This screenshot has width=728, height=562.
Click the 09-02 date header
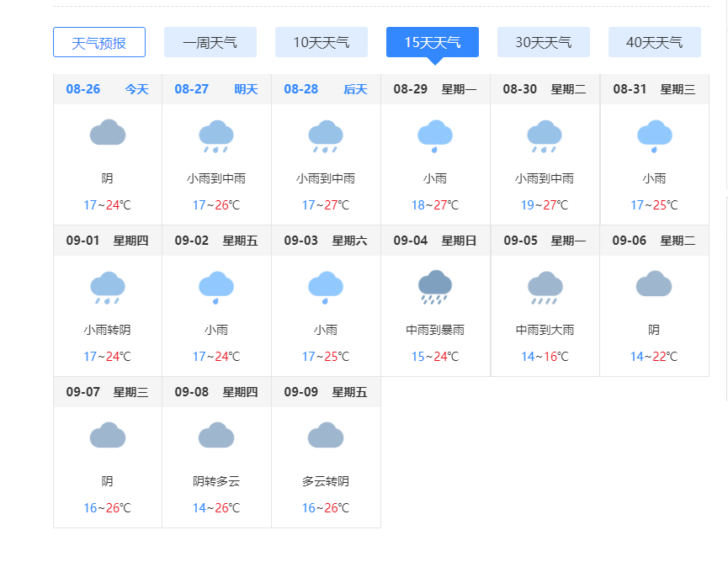click(192, 241)
